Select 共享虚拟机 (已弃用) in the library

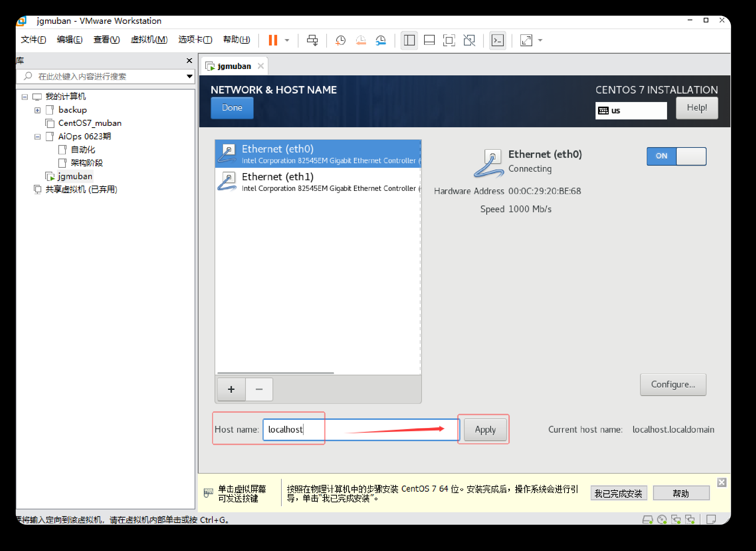point(81,189)
